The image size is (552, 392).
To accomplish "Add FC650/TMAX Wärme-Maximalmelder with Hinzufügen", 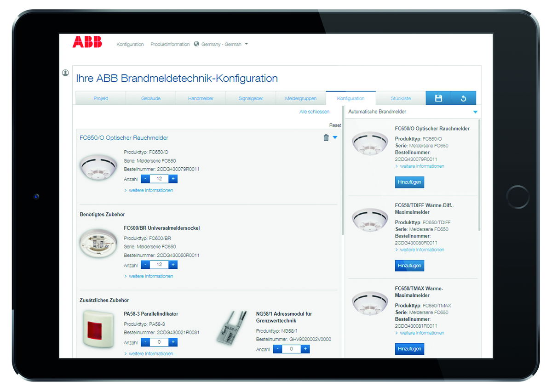I will (409, 349).
